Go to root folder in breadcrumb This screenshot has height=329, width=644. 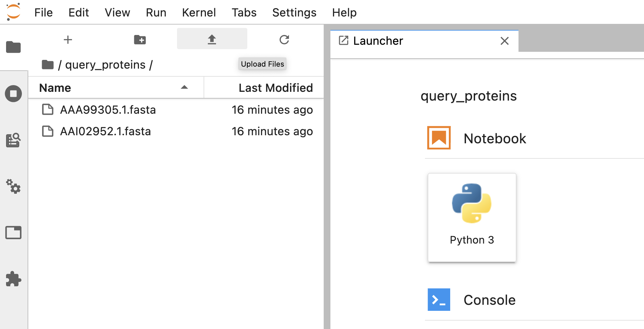coord(48,64)
